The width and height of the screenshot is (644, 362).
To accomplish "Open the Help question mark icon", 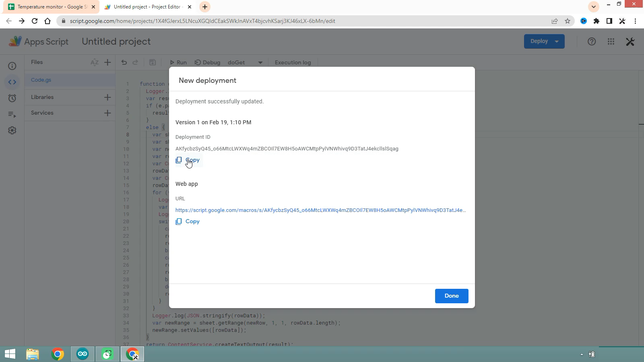I will (592, 41).
